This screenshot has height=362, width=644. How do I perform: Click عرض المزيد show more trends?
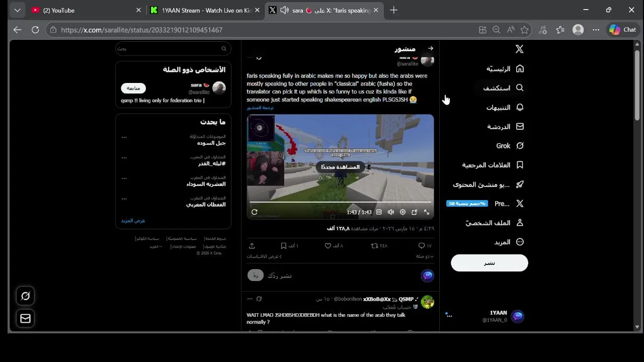(x=133, y=221)
